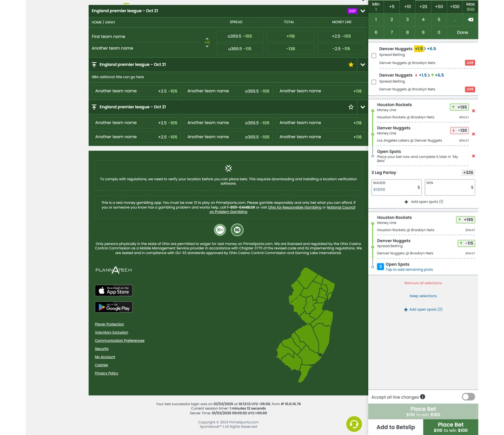This screenshot has width=504, height=435.
Task: Click the App Store download badge
Action: pyautogui.click(x=113, y=290)
